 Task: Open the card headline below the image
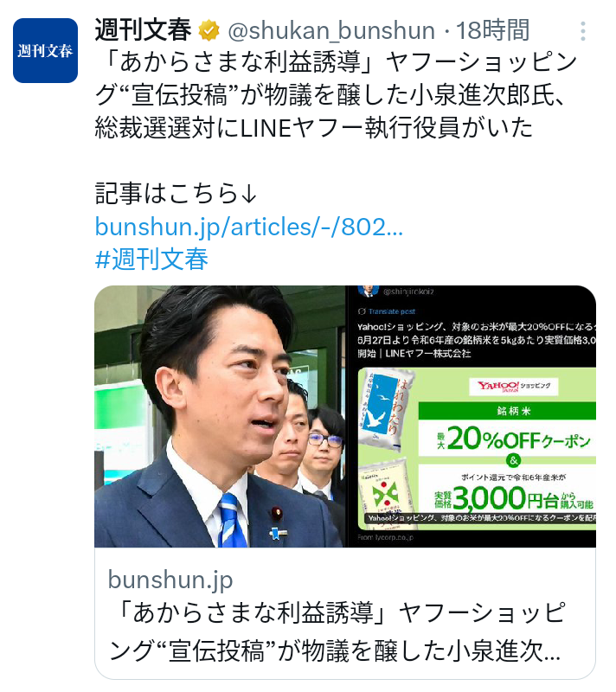click(x=337, y=631)
